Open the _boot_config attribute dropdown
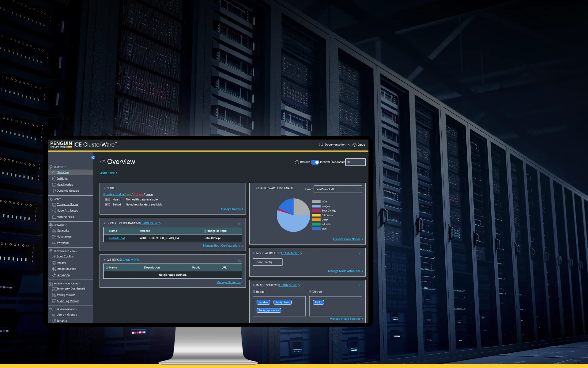The width and height of the screenshot is (588, 368). 267,262
